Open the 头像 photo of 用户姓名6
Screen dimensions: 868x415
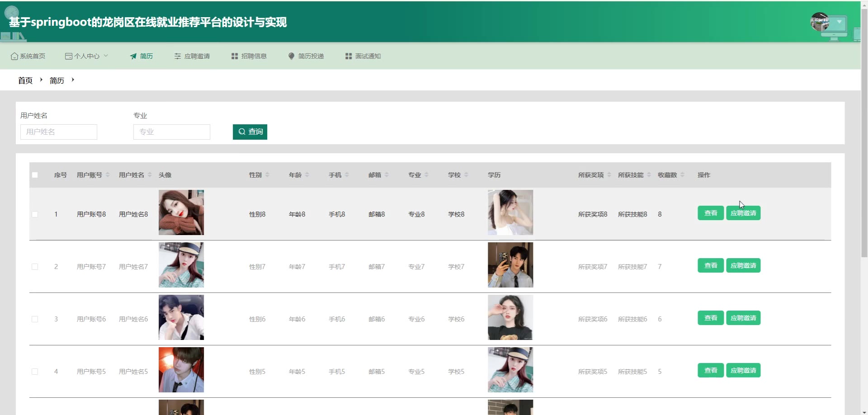tap(181, 317)
